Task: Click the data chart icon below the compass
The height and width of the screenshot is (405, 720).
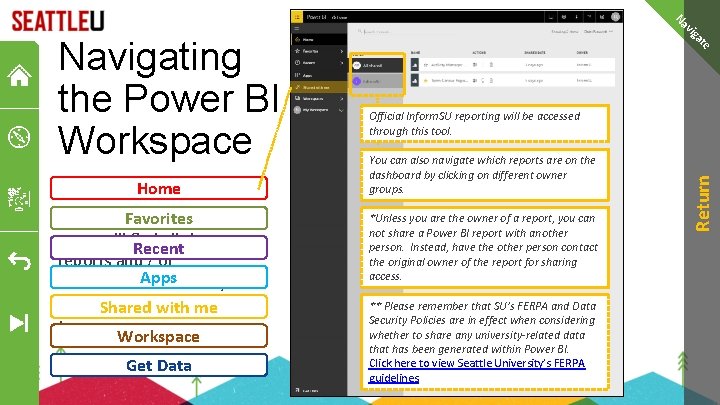Action: tap(19, 199)
